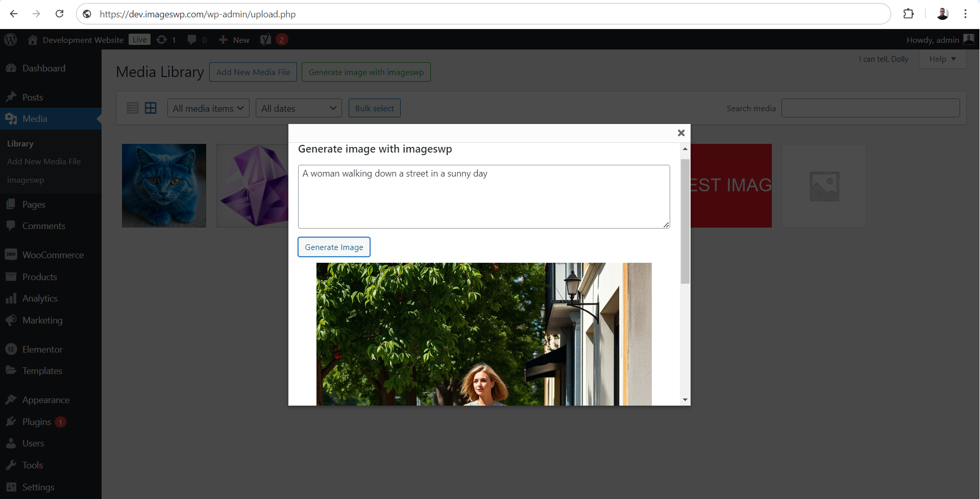The width and height of the screenshot is (980, 499).
Task: Open the updates icon showing 1
Action: 161,40
